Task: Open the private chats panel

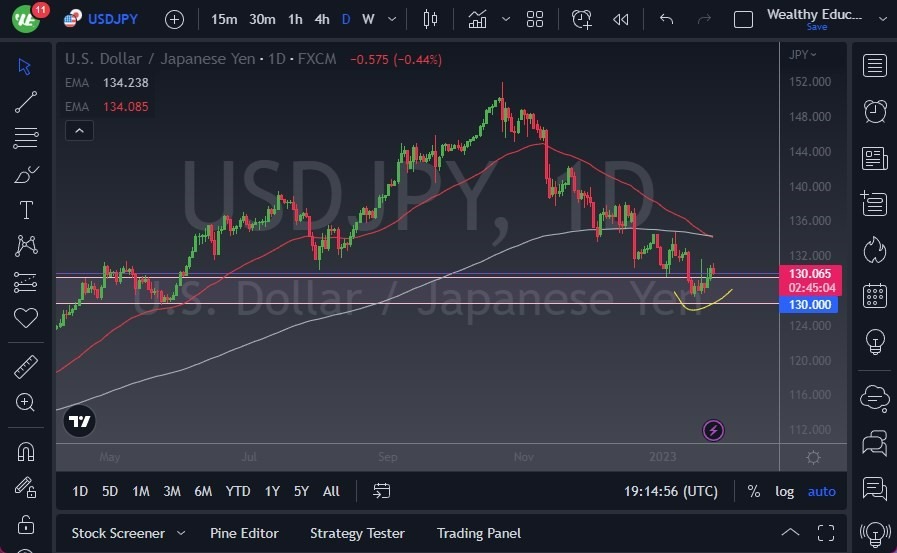Action: [x=875, y=443]
